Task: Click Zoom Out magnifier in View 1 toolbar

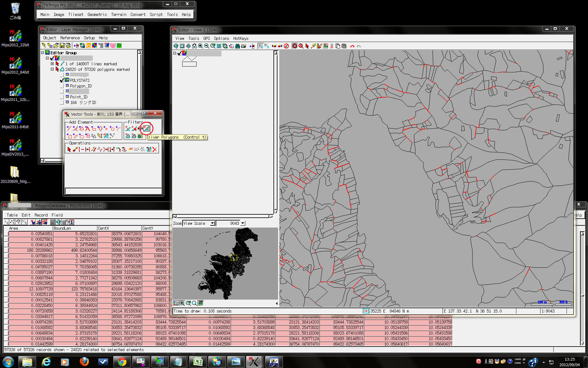Action: (x=207, y=46)
